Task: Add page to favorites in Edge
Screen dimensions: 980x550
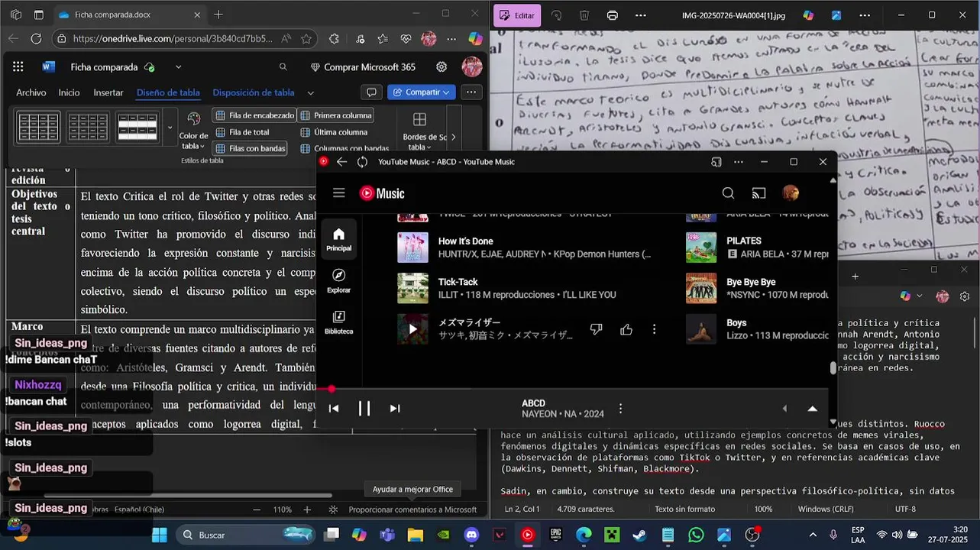Action: coord(306,38)
